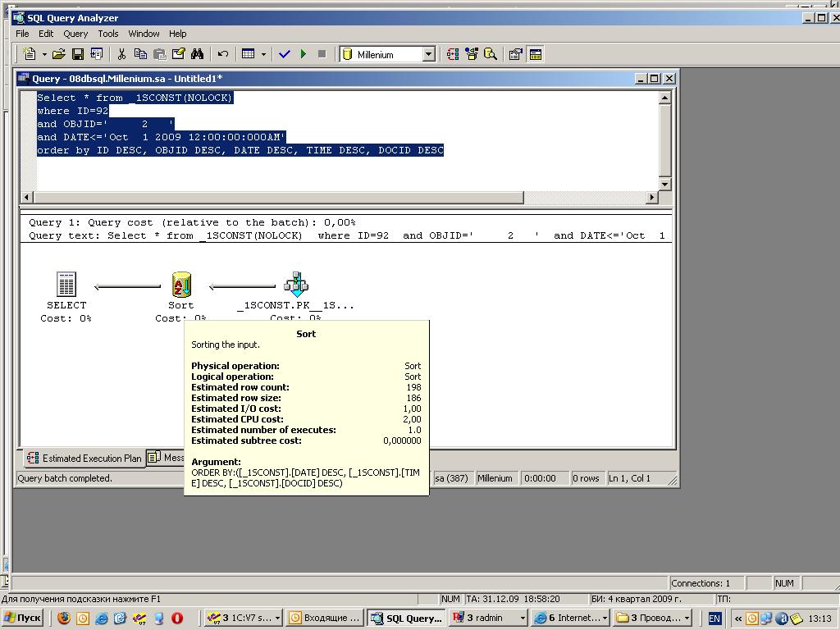The height and width of the screenshot is (630, 840).
Task: Click the Save query floppy disk icon
Action: 78,54
